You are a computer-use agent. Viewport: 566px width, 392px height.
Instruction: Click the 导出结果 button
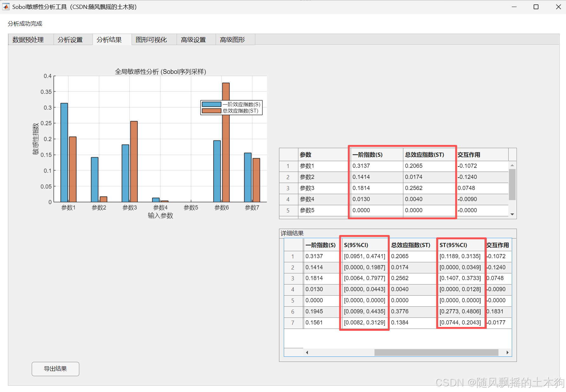[x=55, y=369]
